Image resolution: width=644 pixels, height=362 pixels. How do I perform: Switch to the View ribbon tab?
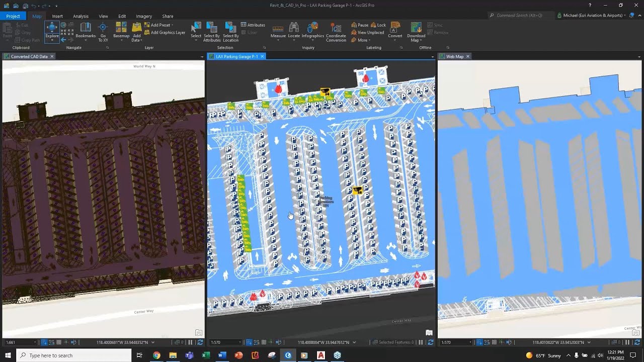pos(103,16)
